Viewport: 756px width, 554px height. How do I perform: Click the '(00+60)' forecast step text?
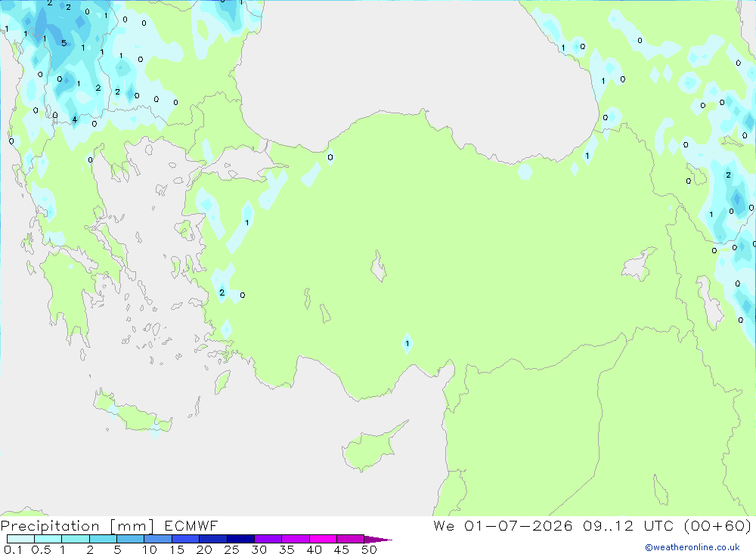tap(718, 526)
